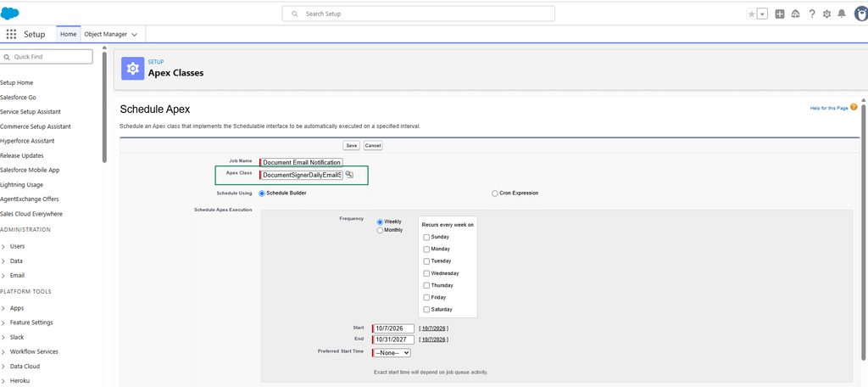Open the App Launcher grid icon
The image size is (868, 387).
12,35
